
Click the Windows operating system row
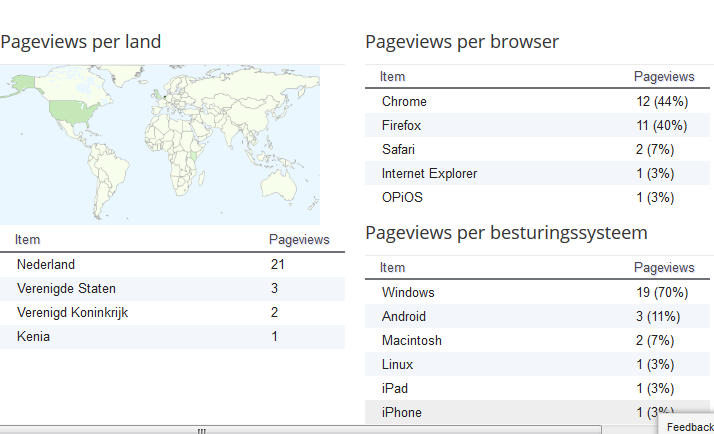[537, 292]
